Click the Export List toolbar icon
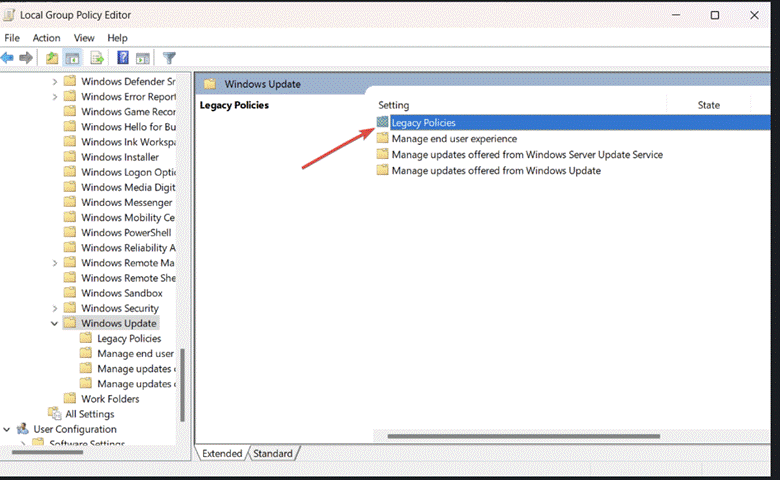The height and width of the screenshot is (480, 780). pyautogui.click(x=97, y=58)
